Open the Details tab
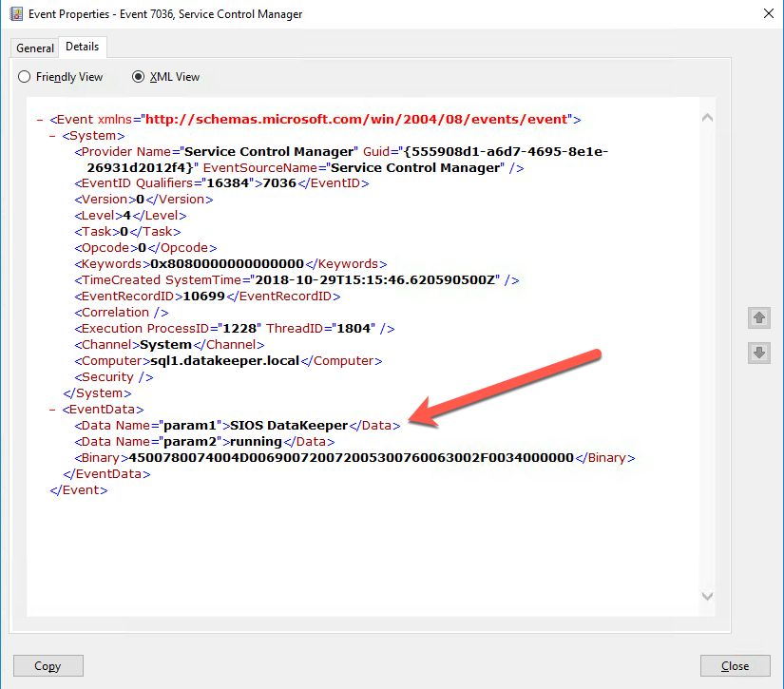Image resolution: width=784 pixels, height=689 pixels. pyautogui.click(x=83, y=47)
